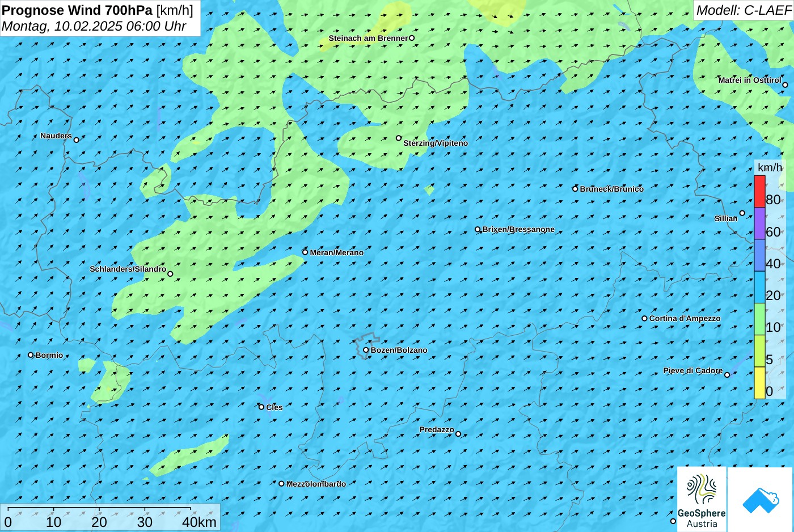The width and height of the screenshot is (794, 532).
Task: Select the purple 60 km/h legend color
Action: point(759,223)
